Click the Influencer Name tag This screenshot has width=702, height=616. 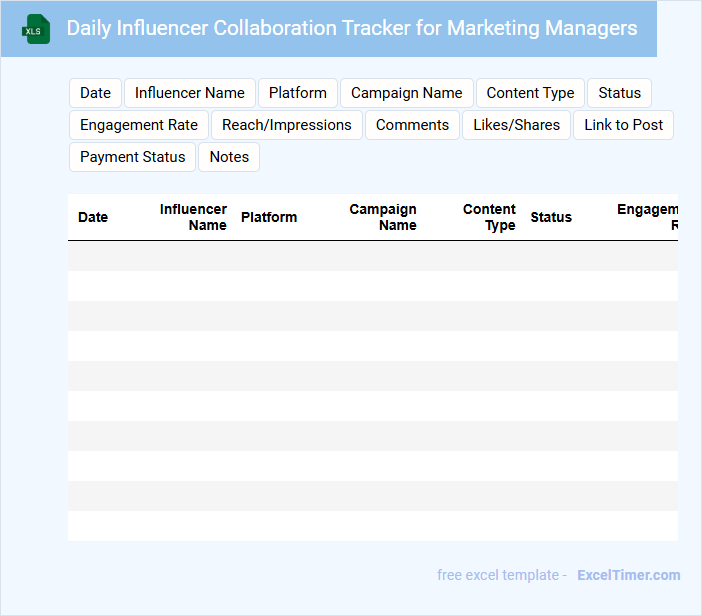[x=189, y=93]
